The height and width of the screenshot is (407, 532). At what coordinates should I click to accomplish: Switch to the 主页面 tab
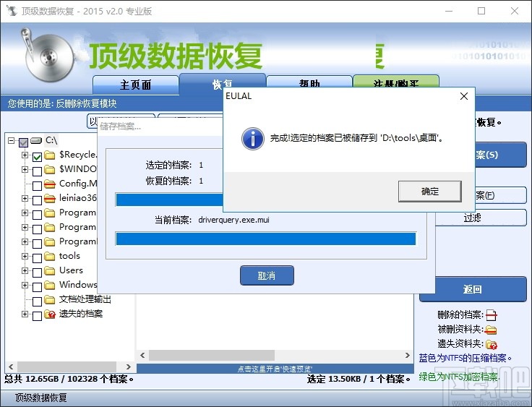[x=135, y=85]
